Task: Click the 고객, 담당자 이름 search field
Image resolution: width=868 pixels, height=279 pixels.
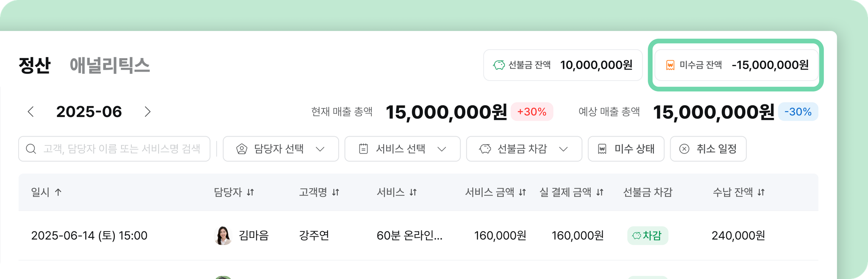Action: click(114, 149)
